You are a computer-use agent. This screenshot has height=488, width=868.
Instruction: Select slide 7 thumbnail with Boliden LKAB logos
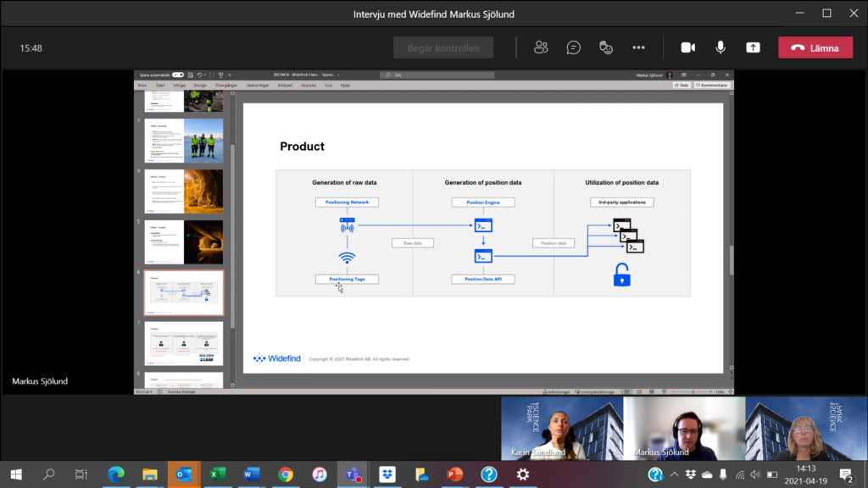(x=184, y=344)
